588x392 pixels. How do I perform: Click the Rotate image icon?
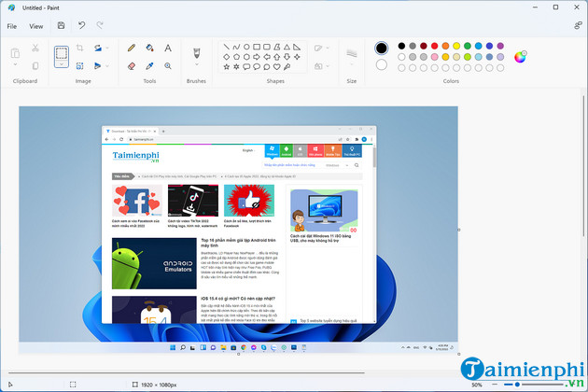click(97, 48)
